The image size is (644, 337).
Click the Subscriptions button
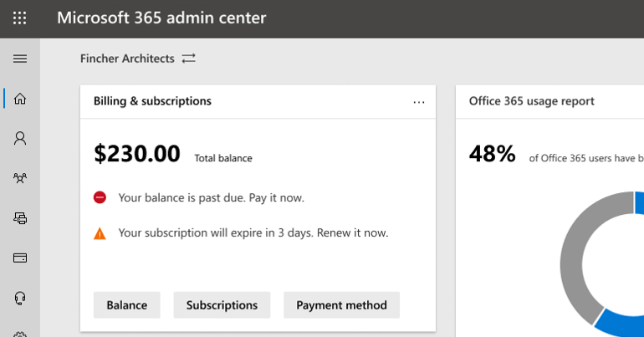(x=222, y=305)
